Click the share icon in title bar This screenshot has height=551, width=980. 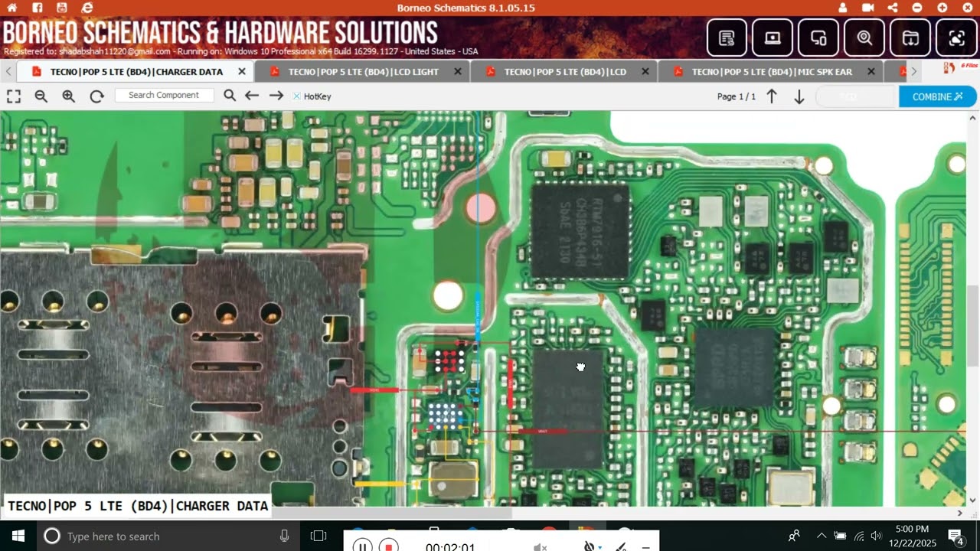click(893, 8)
